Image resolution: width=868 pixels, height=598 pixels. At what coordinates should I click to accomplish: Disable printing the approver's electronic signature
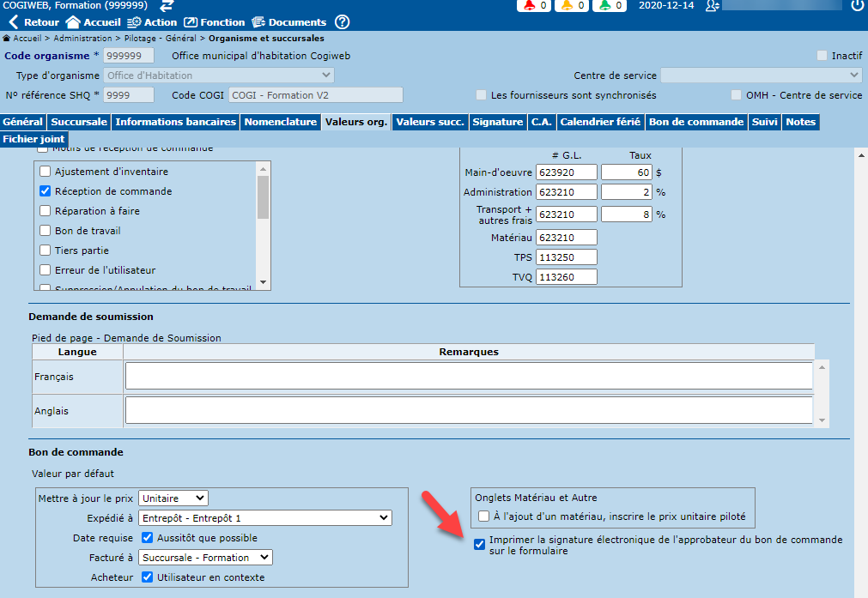(x=480, y=544)
